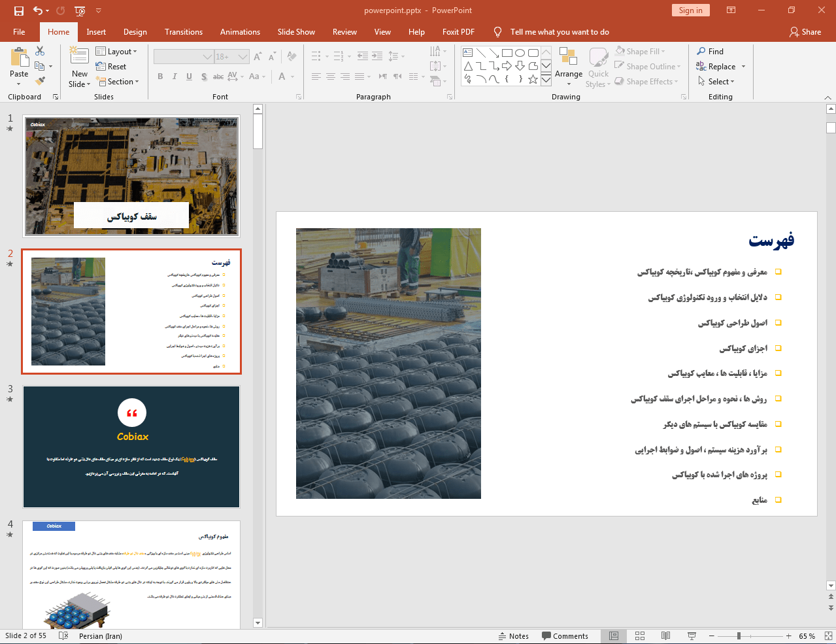Screen dimensions: 836x644
Task: Click the Arrange icon in Drawing group
Action: tap(568, 59)
